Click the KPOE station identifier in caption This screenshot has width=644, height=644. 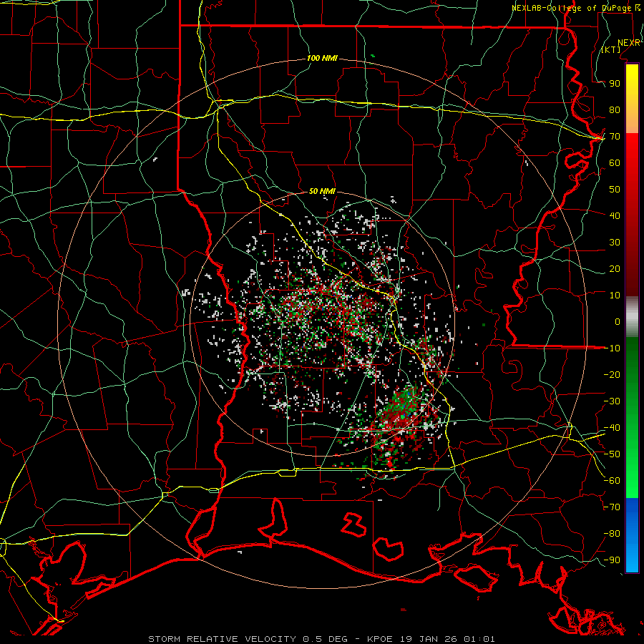379,639
